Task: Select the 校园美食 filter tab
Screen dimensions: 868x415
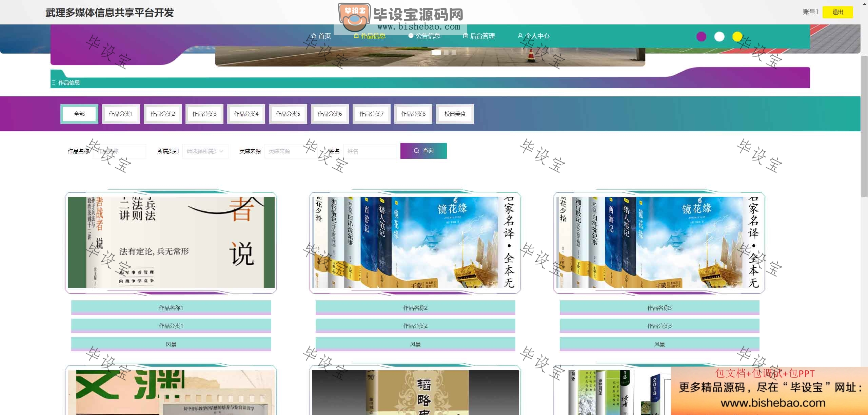Action: 455,114
